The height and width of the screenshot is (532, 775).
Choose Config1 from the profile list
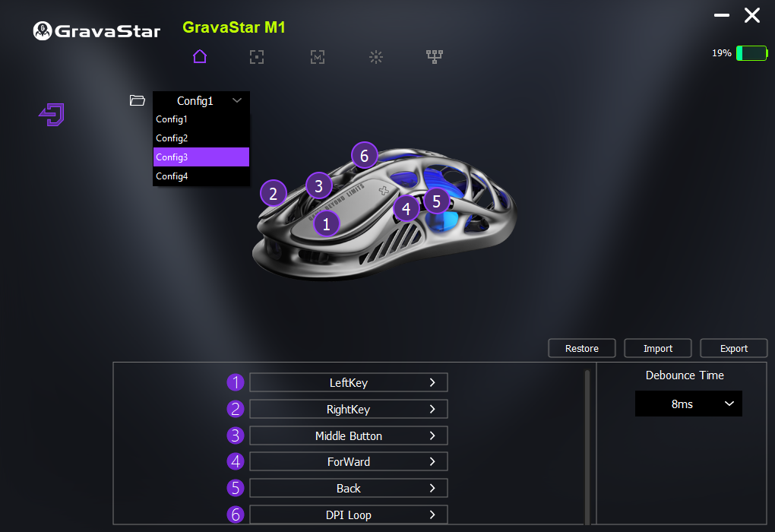click(201, 119)
